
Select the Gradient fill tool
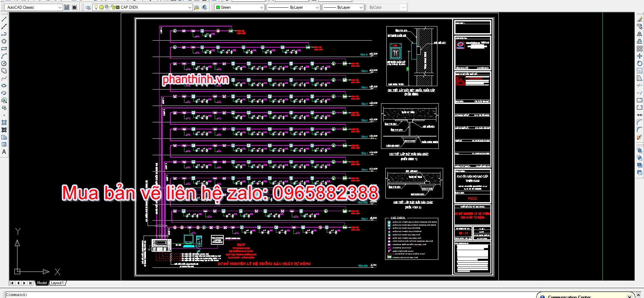(x=4, y=130)
